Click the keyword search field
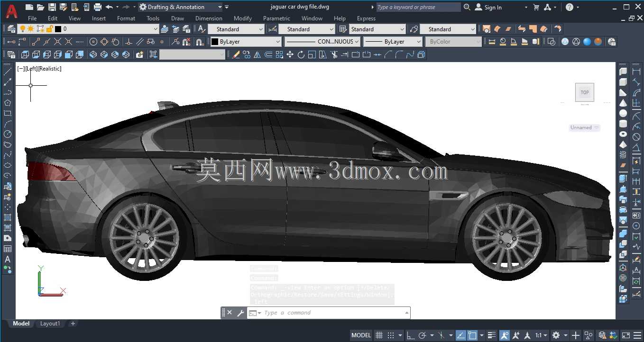Image resolution: width=644 pixels, height=342 pixels. [x=418, y=7]
